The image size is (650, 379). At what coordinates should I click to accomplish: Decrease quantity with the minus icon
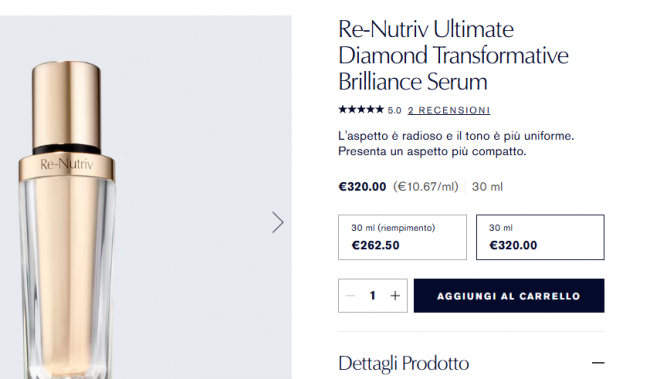click(x=351, y=296)
